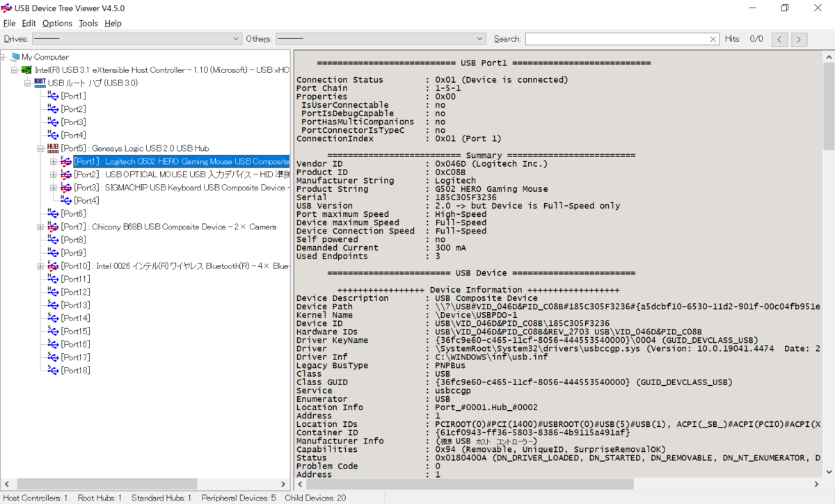This screenshot has width=835, height=504.
Task: Expand the USB OPTICAL MOUSE node
Action: [54, 174]
